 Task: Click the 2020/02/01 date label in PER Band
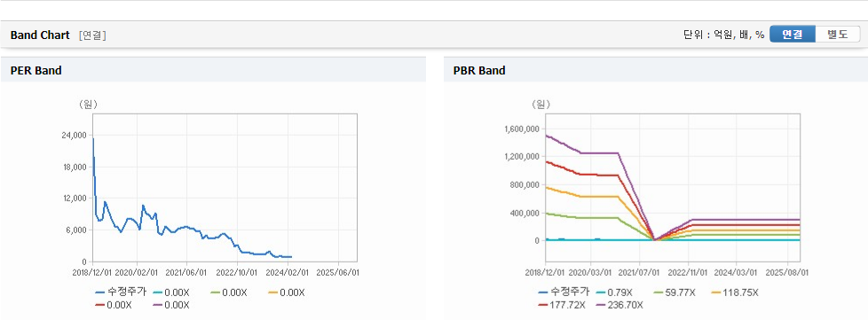click(137, 273)
